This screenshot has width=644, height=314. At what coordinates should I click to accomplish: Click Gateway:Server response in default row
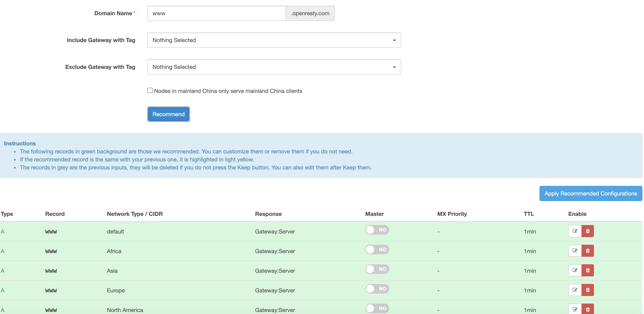pyautogui.click(x=275, y=231)
